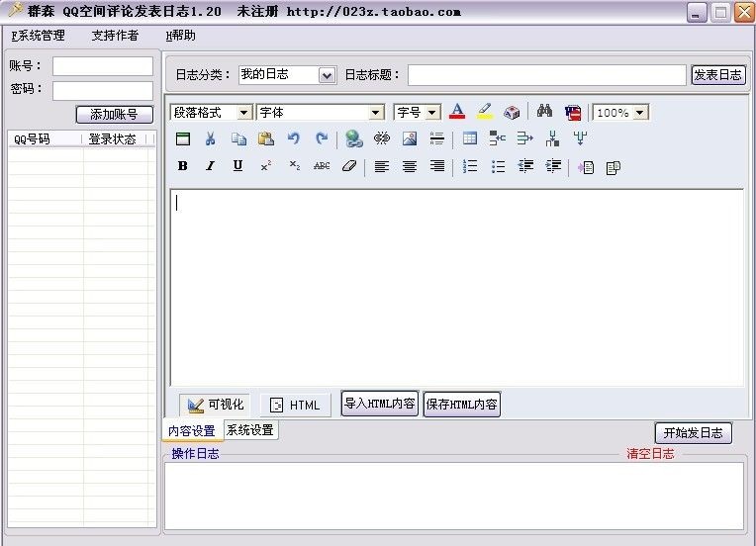Click the copy pages icon at row end
The height and width of the screenshot is (546, 756).
tap(614, 167)
